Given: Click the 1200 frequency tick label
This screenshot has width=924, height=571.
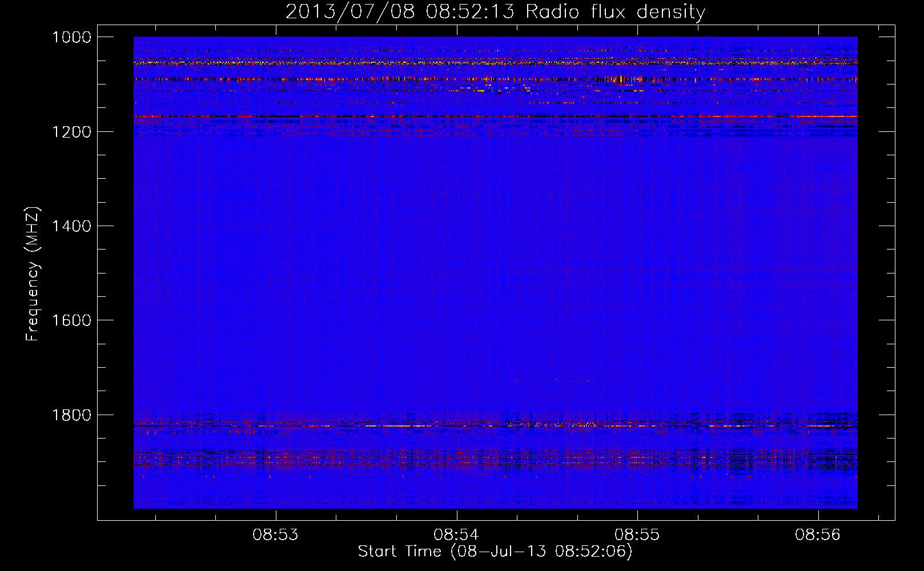Looking at the screenshot, I should pyautogui.click(x=72, y=132).
